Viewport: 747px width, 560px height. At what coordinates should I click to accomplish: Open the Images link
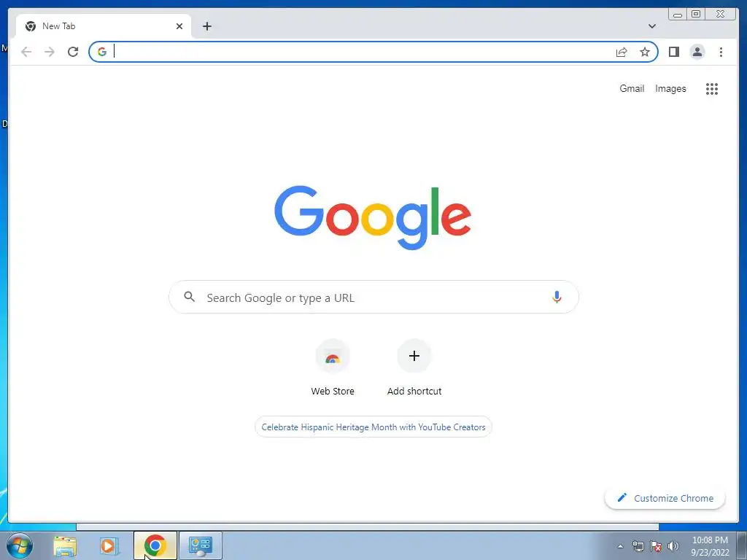pyautogui.click(x=670, y=88)
